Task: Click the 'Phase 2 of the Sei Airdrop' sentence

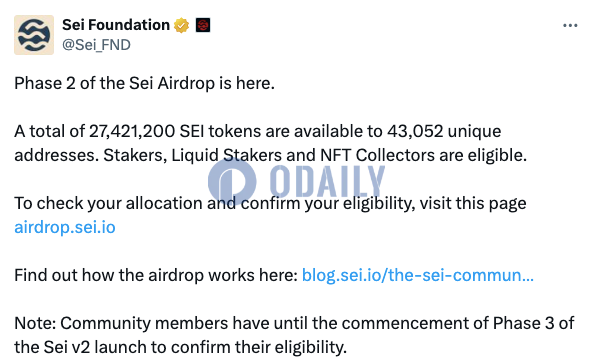Action: coord(144,83)
